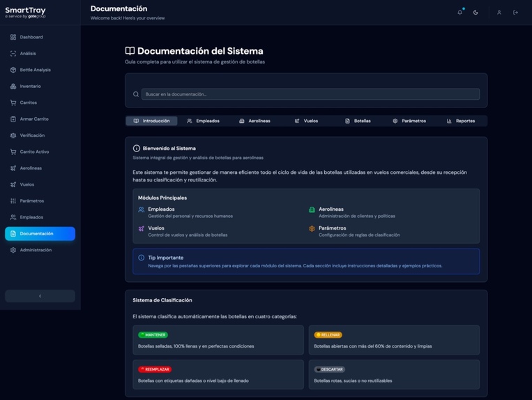Click the Armar Carrito clipboard icon
Image resolution: width=532 pixels, height=400 pixels.
click(x=13, y=119)
